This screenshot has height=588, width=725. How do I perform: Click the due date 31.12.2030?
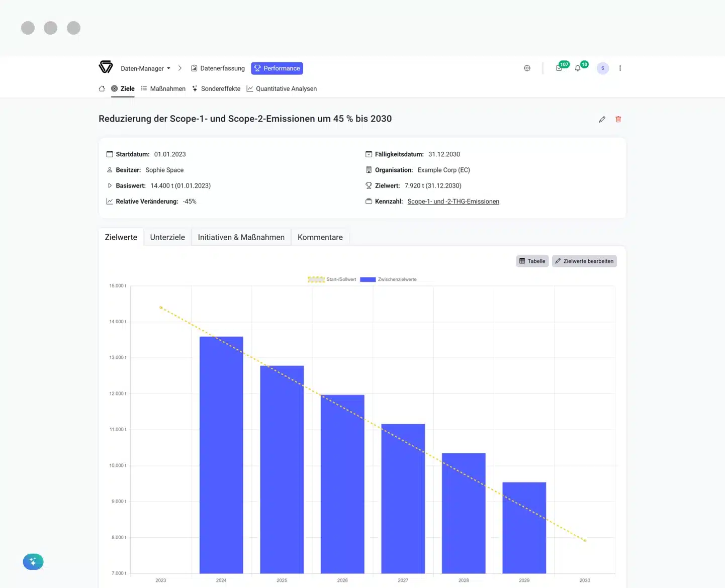pyautogui.click(x=444, y=154)
